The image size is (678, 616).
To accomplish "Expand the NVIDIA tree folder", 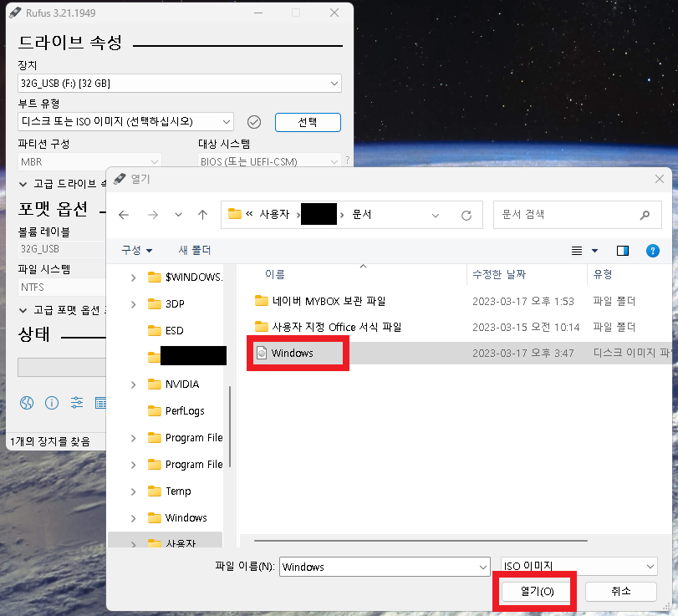I will point(133,384).
